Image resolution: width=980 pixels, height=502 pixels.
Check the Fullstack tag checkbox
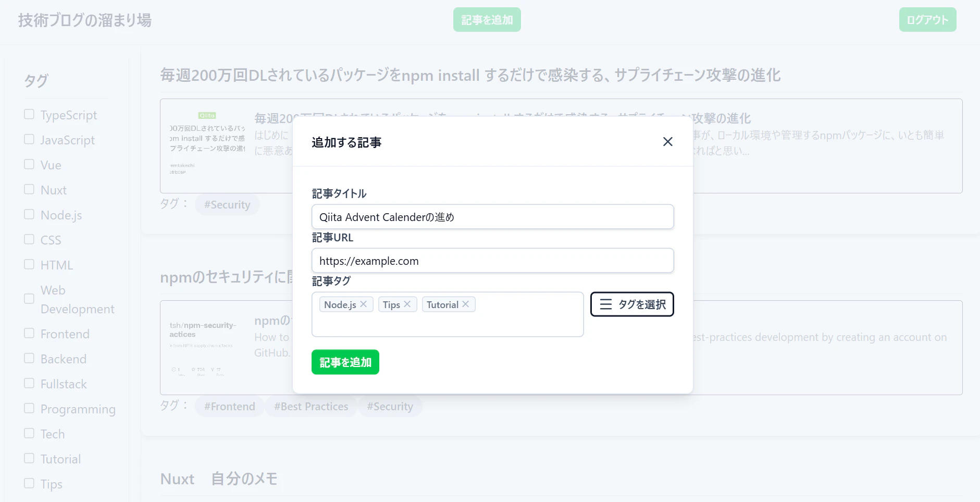pos(29,383)
